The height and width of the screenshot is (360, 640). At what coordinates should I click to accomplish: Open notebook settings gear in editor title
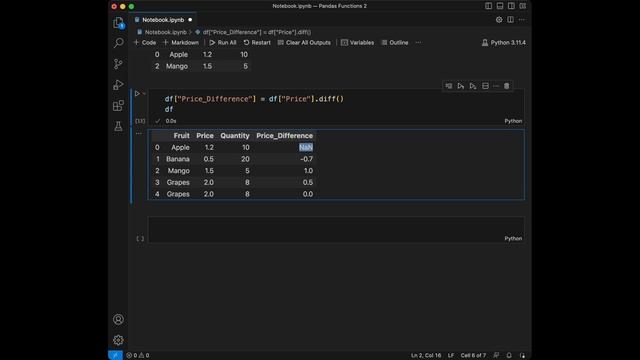[x=499, y=20]
